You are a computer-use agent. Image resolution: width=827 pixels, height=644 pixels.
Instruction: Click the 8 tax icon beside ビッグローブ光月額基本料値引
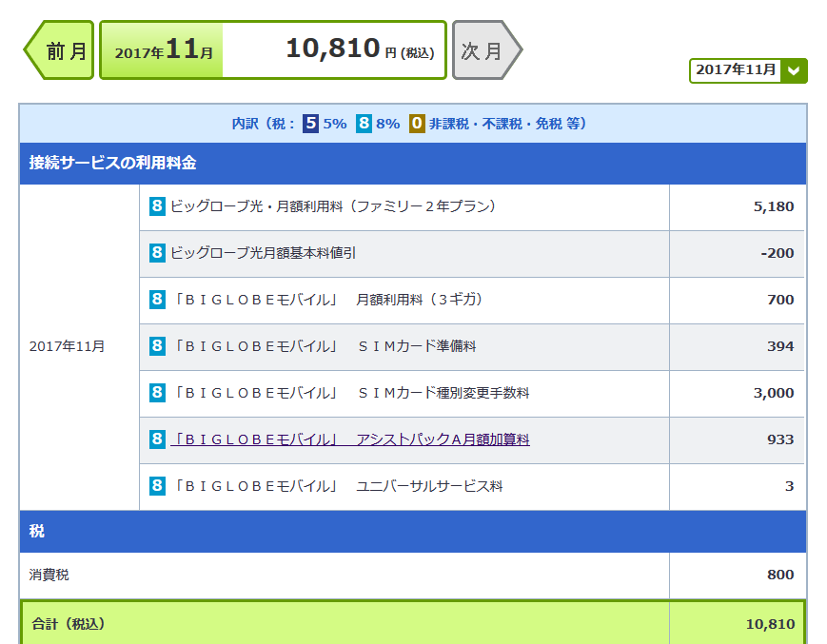tap(157, 253)
